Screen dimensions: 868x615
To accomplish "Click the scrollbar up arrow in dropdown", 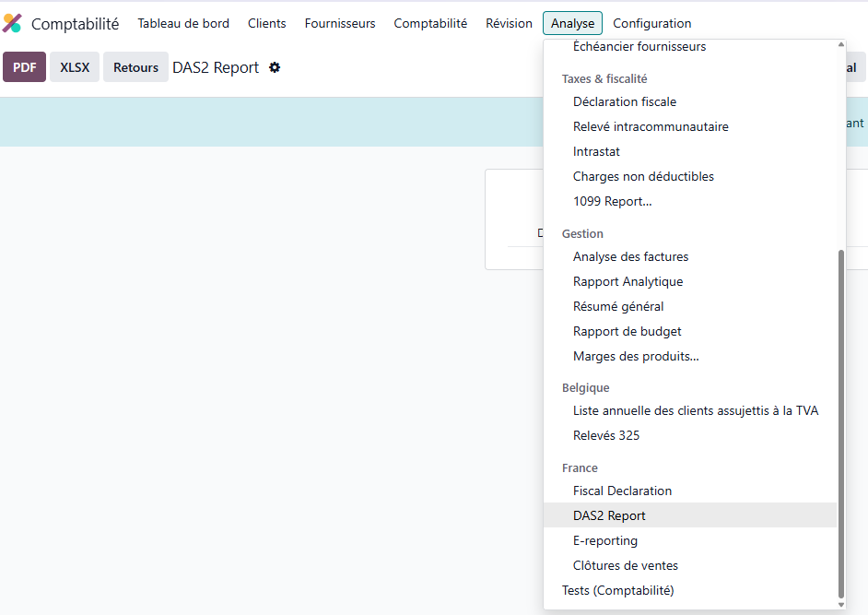I will [841, 44].
